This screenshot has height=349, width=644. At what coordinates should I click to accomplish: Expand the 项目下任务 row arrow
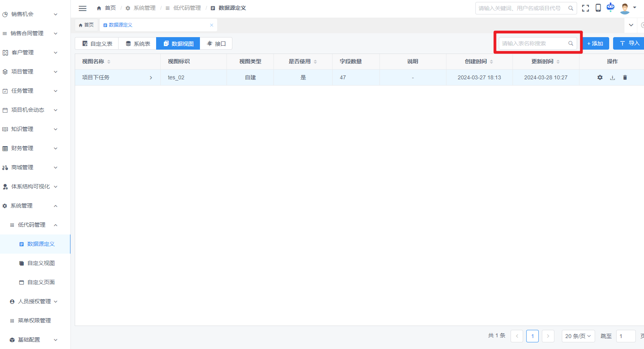(151, 78)
